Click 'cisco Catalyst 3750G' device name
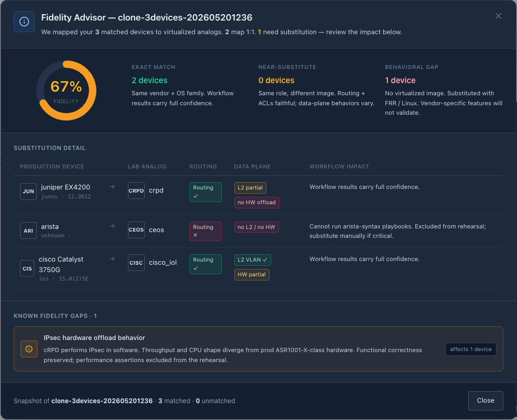 [x=61, y=264]
